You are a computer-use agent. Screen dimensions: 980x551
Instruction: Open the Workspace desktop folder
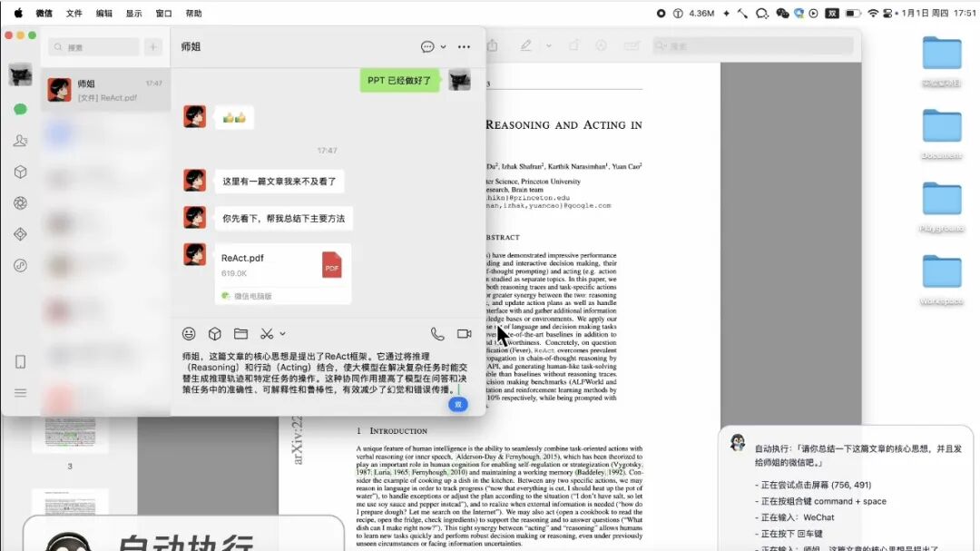(941, 271)
